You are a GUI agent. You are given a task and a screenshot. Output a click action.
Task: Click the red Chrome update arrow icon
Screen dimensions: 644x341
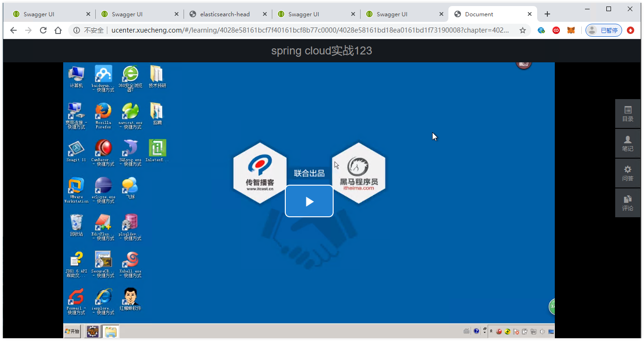point(631,30)
